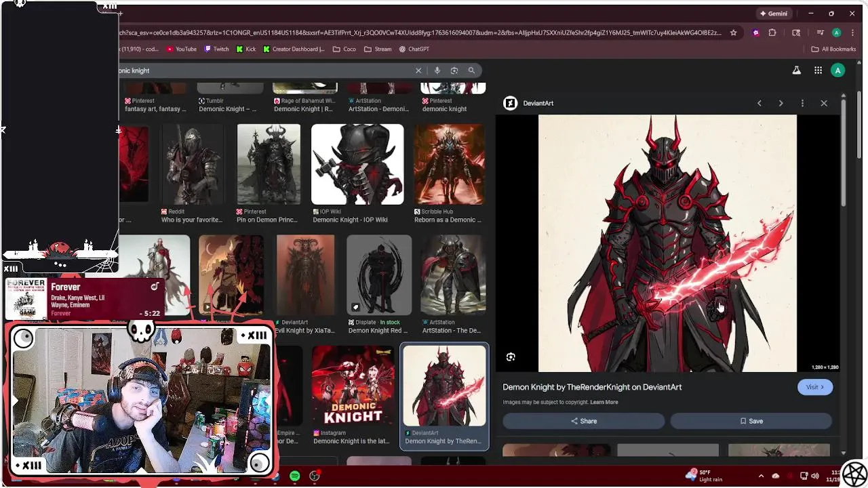Open the weather widget showing Light rain
This screenshot has width=868, height=488.
703,476
